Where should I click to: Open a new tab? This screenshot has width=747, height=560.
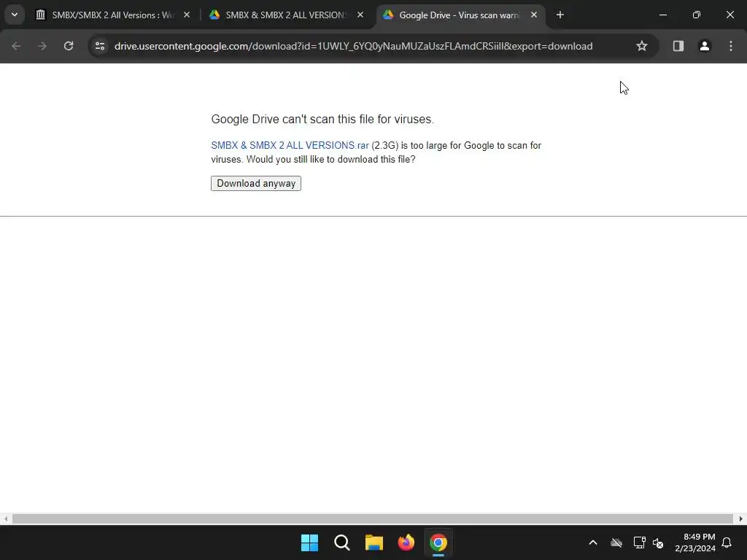[x=560, y=15]
